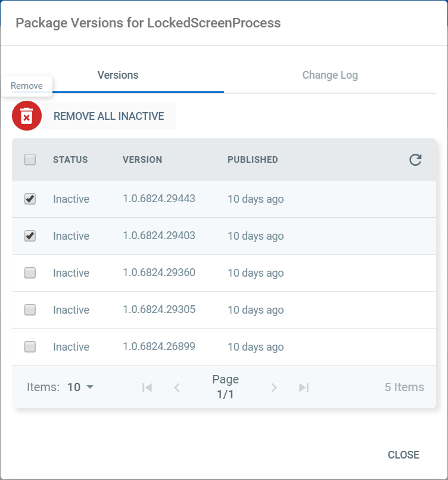Refresh the package versions table

pyautogui.click(x=415, y=160)
